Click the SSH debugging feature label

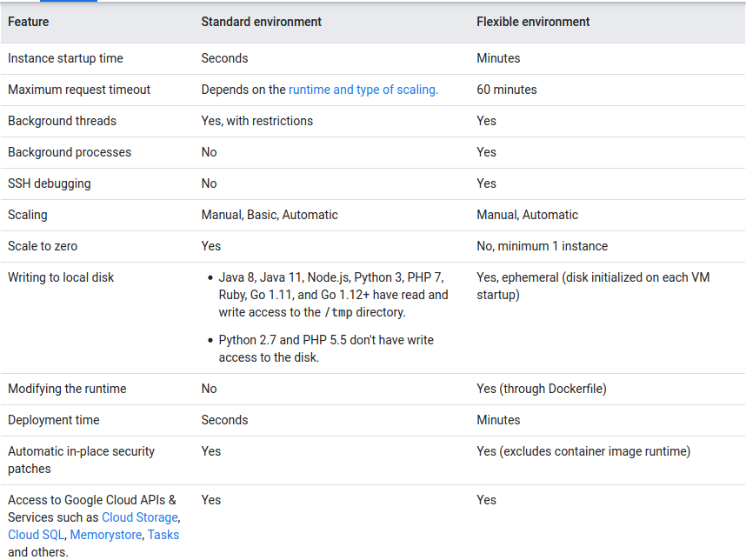pos(45,183)
